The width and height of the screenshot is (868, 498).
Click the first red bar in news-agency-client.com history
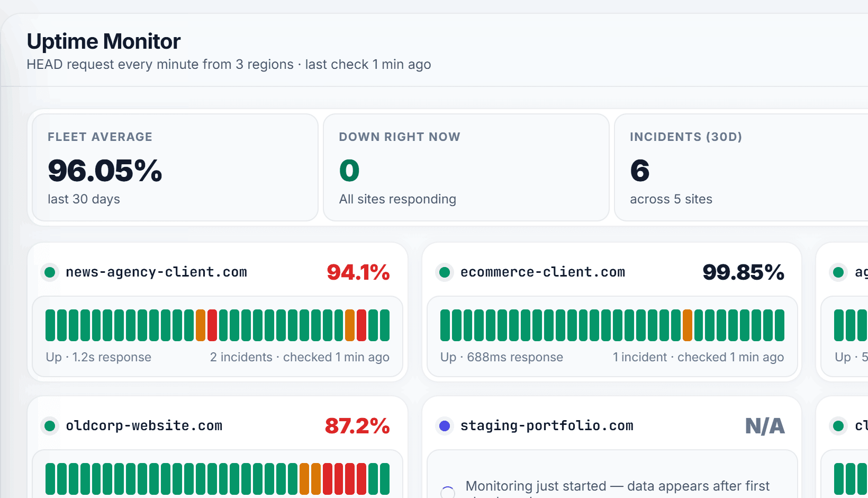tap(212, 325)
